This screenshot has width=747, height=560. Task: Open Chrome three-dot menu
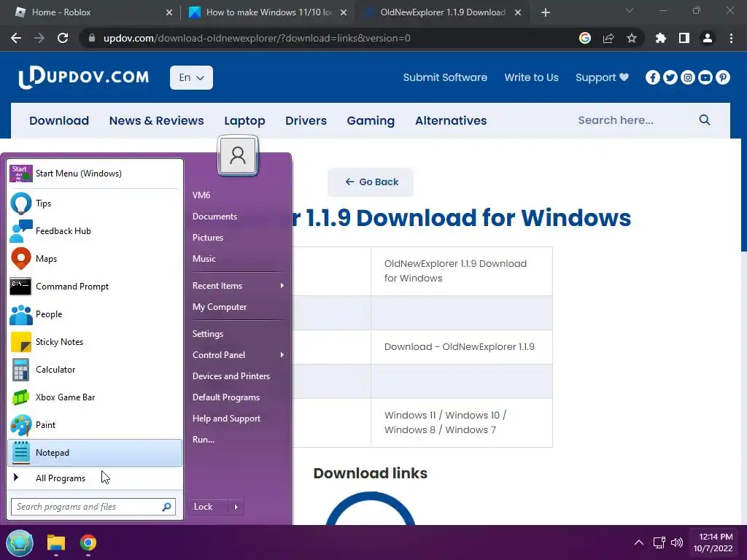click(731, 38)
